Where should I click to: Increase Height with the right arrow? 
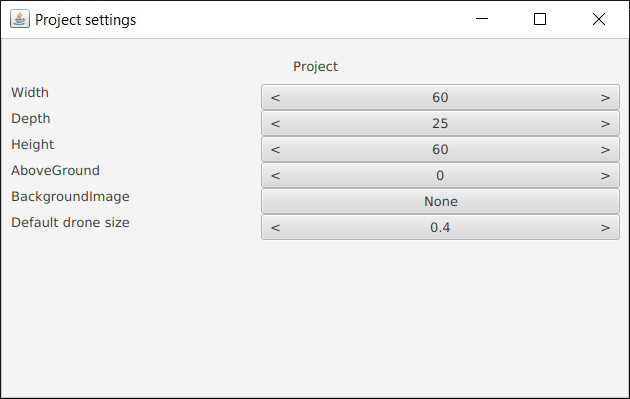[x=605, y=150]
